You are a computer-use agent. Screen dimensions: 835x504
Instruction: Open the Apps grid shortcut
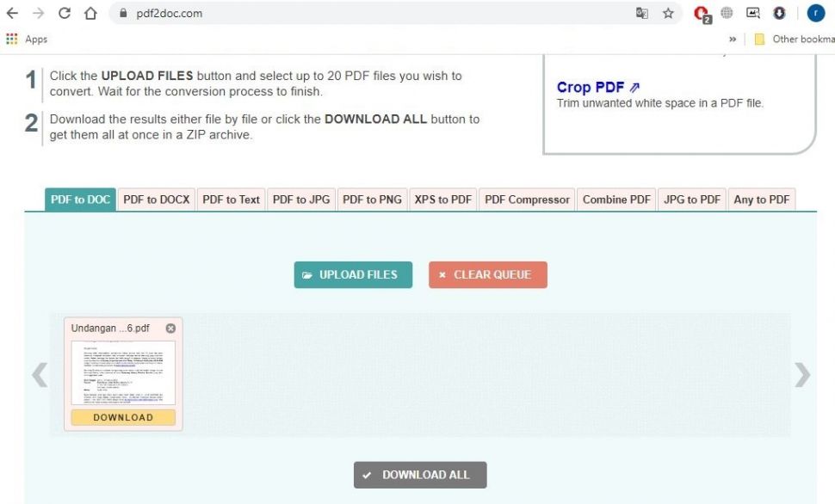coord(27,39)
